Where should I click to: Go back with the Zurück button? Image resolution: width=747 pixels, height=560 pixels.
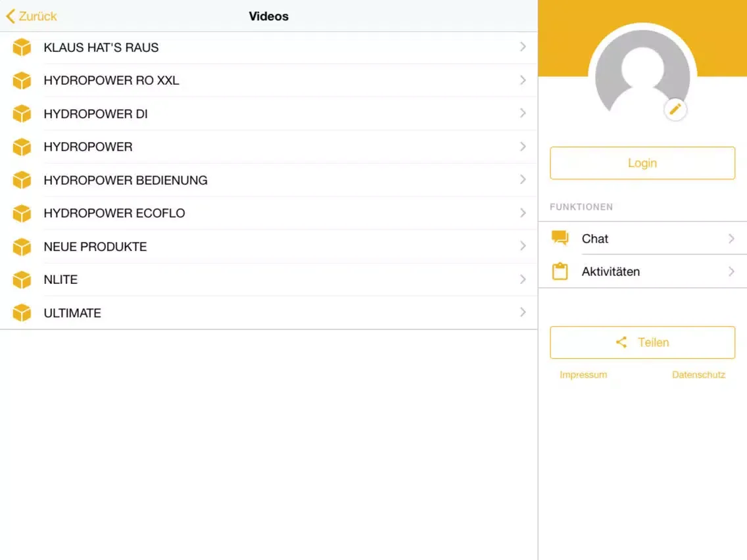[32, 16]
